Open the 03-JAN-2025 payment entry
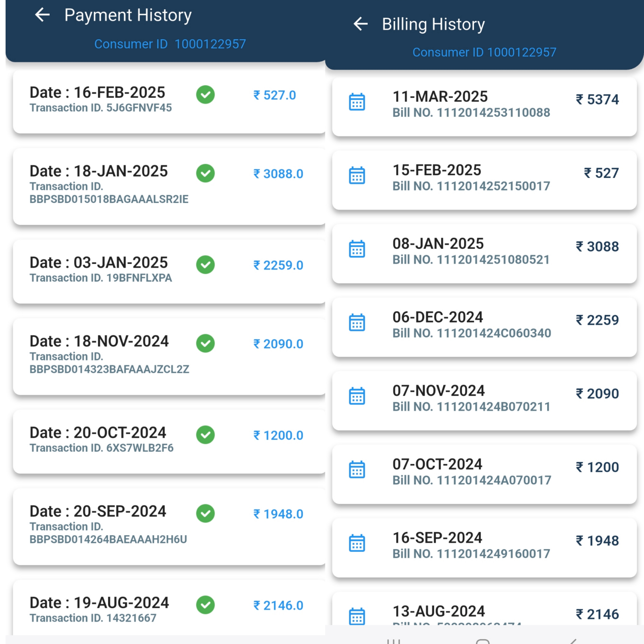 click(x=169, y=271)
